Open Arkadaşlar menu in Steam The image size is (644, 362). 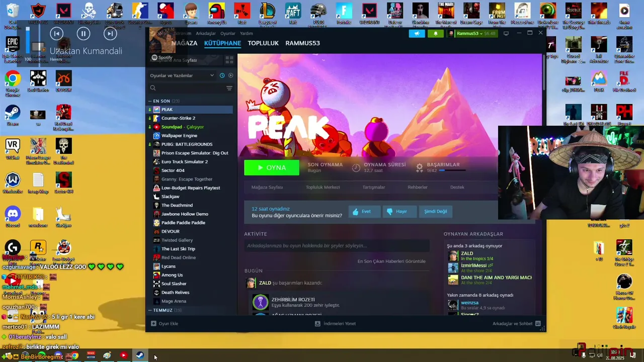coord(206,33)
